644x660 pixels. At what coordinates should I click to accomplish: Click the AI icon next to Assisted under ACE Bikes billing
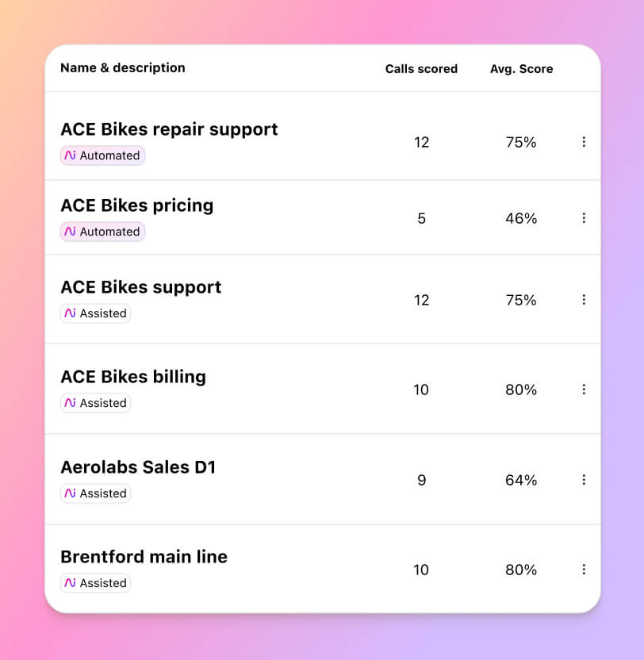[x=71, y=403]
